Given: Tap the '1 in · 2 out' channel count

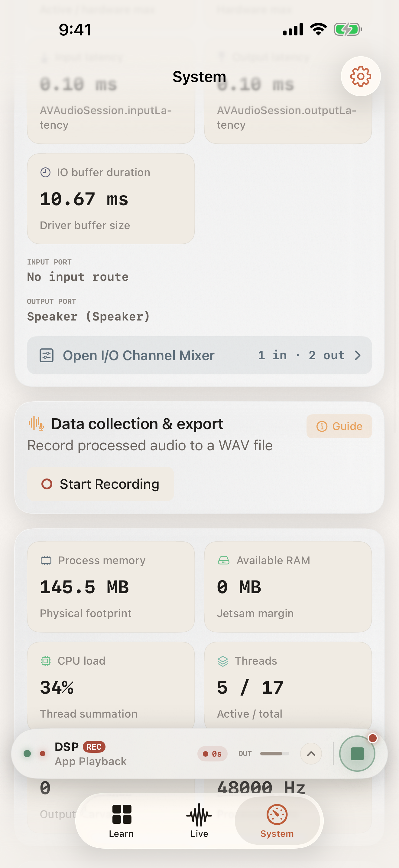Looking at the screenshot, I should click(301, 355).
